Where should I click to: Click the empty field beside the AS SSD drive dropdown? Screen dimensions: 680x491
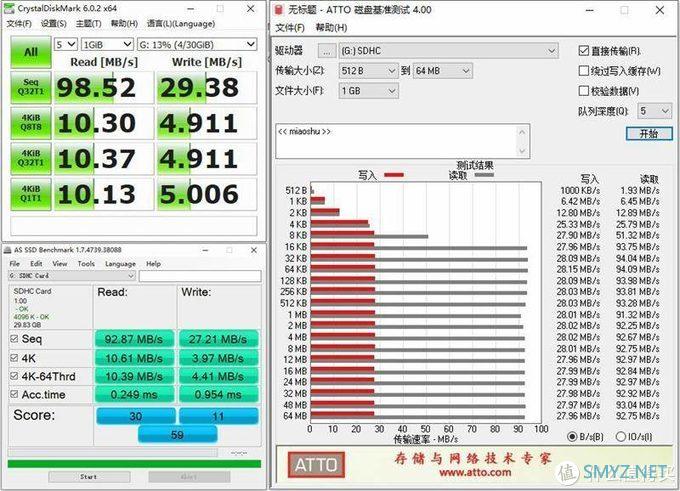[200, 276]
